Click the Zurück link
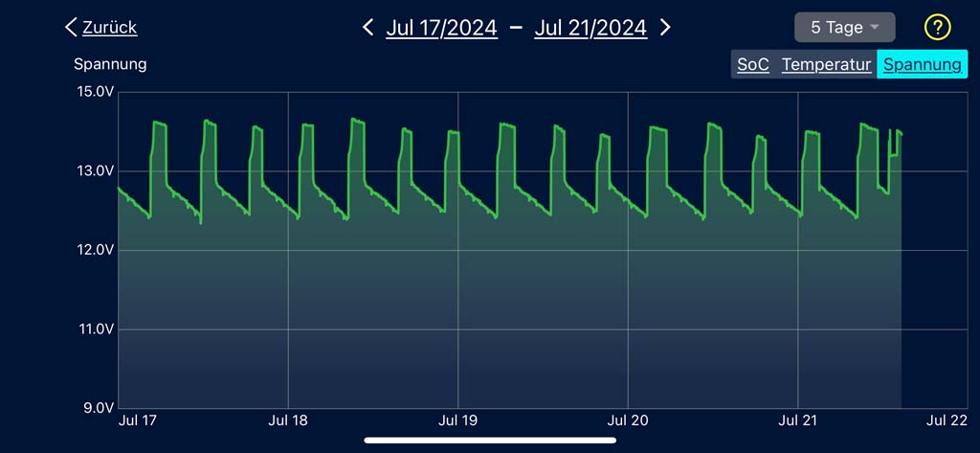Image resolution: width=980 pixels, height=453 pixels. (x=109, y=27)
